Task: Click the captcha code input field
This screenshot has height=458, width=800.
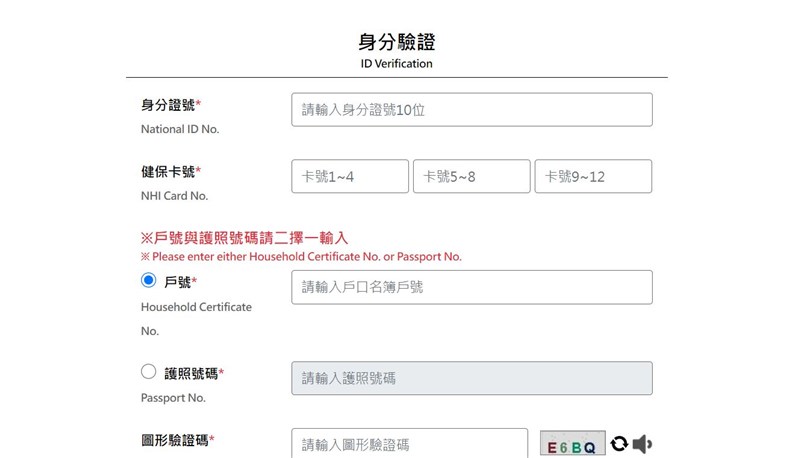Action: click(x=409, y=444)
